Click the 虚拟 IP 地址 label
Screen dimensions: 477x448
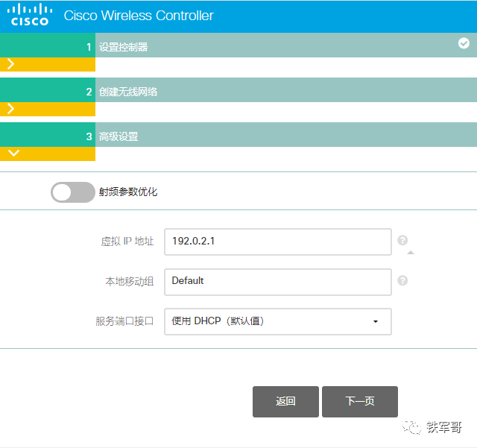[127, 242]
